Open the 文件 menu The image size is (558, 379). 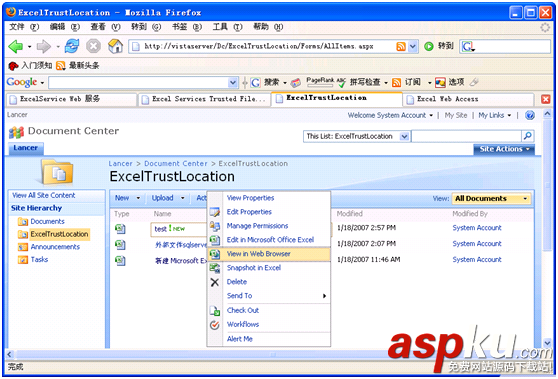click(24, 27)
